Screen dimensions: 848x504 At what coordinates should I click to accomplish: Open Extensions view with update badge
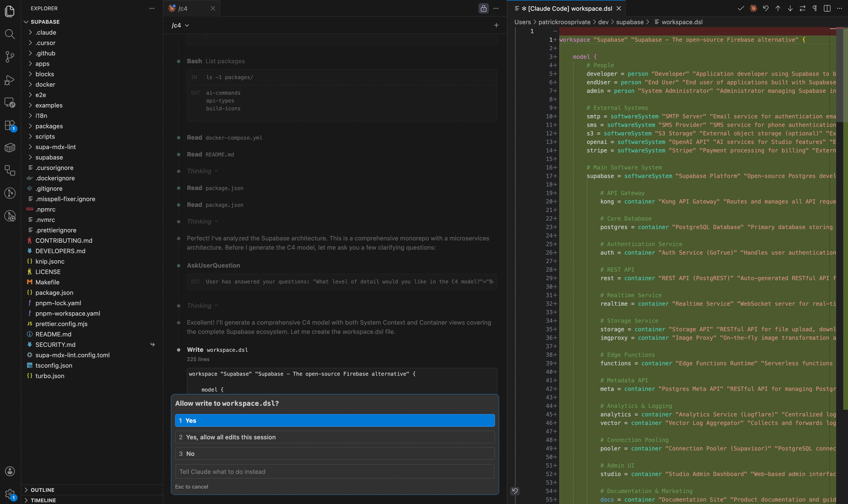click(x=10, y=125)
